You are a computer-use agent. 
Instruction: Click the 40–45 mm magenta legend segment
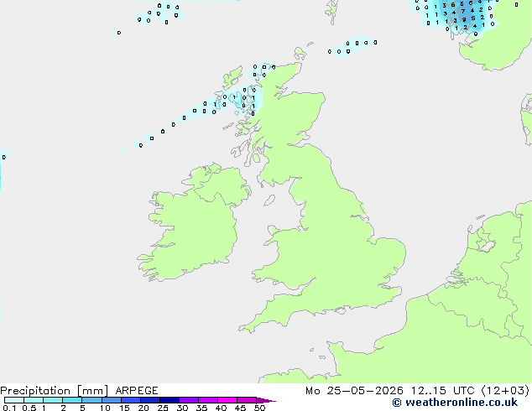(227, 400)
